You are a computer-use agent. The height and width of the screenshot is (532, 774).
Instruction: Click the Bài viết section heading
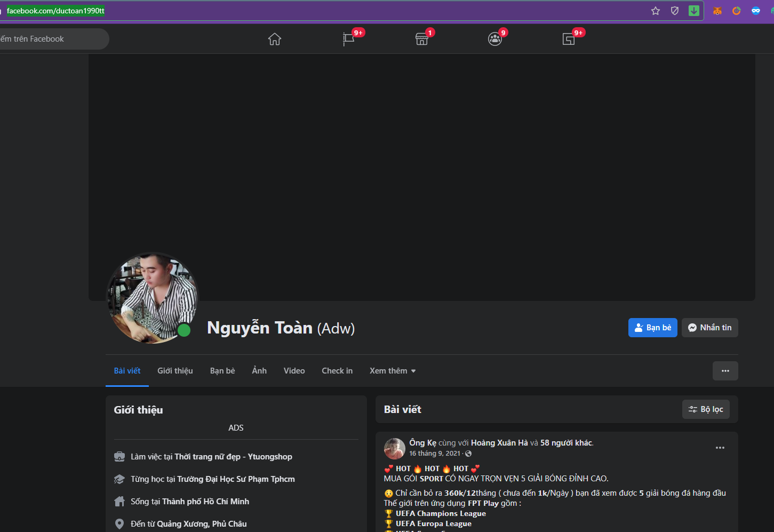coord(403,409)
